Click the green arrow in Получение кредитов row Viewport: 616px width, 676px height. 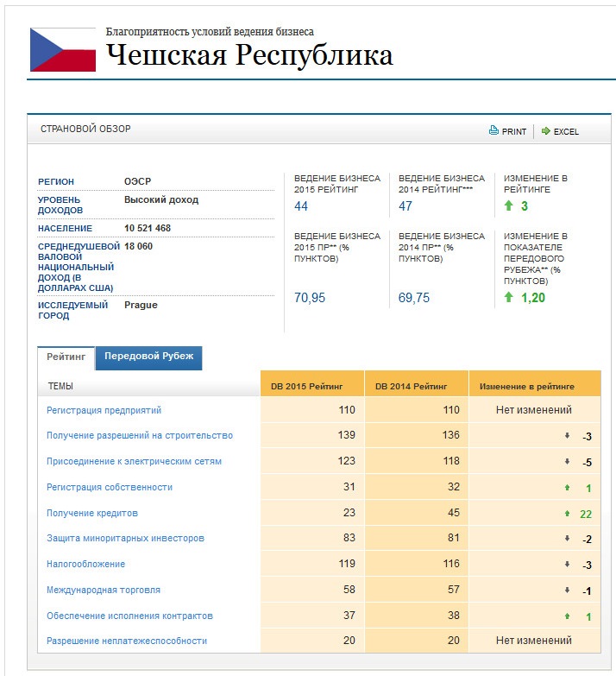pos(567,514)
